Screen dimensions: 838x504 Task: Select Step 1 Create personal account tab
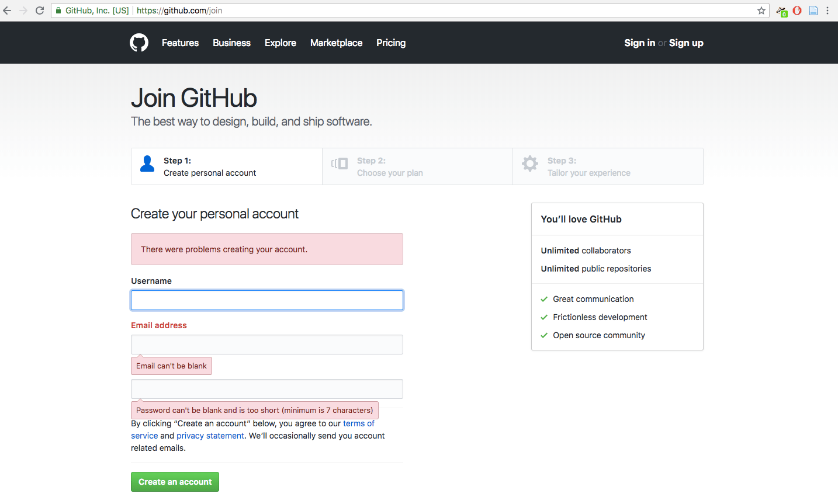(227, 166)
